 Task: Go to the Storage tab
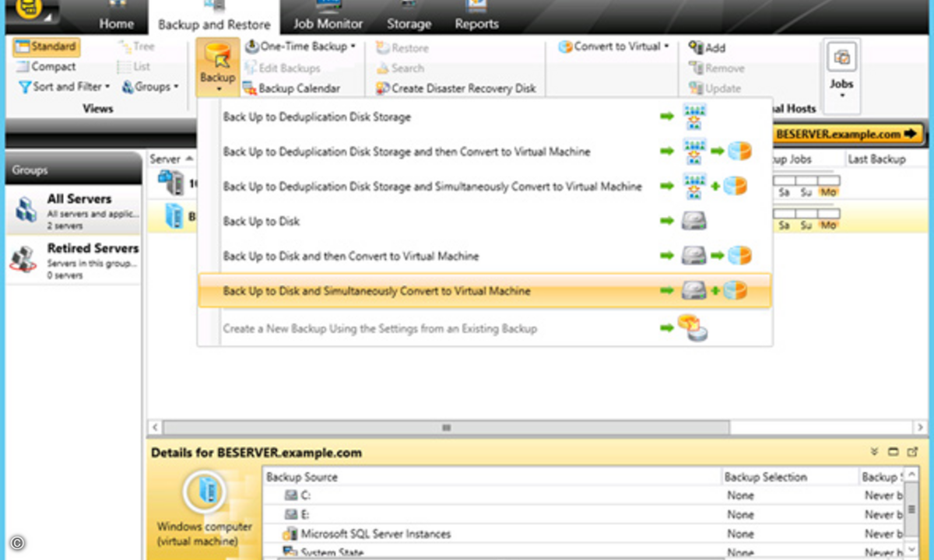(x=409, y=23)
